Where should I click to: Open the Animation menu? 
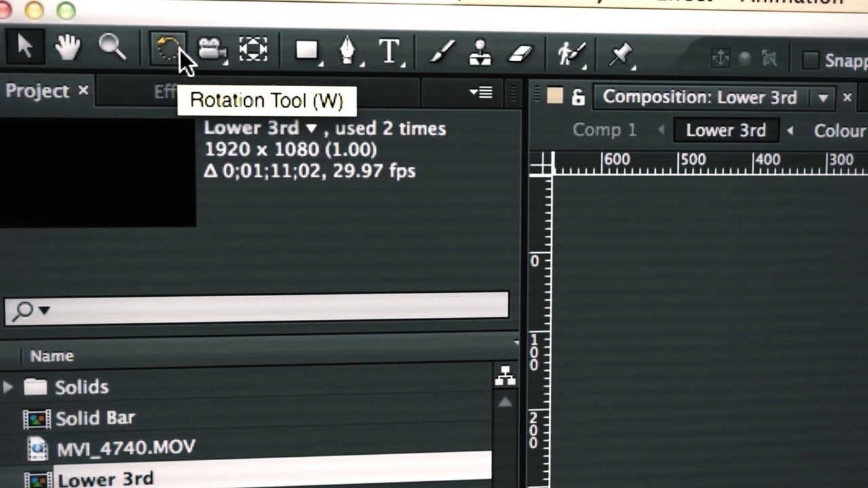click(x=792, y=2)
